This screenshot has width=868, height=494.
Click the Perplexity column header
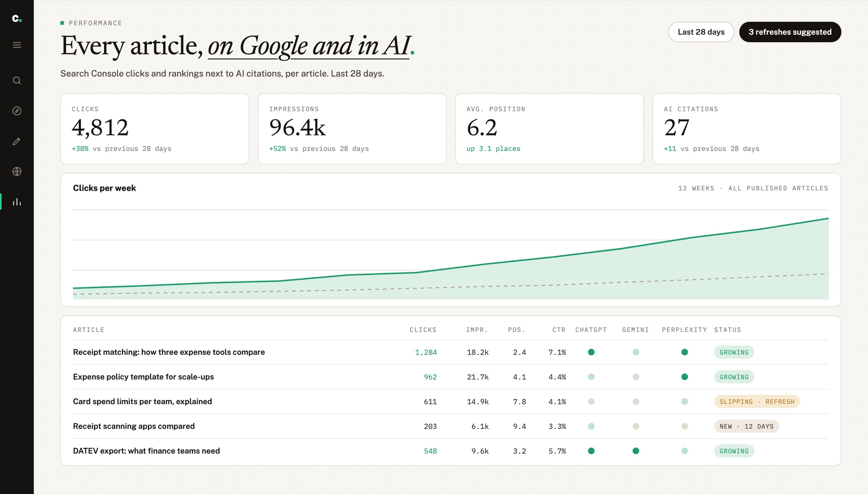pyautogui.click(x=684, y=330)
